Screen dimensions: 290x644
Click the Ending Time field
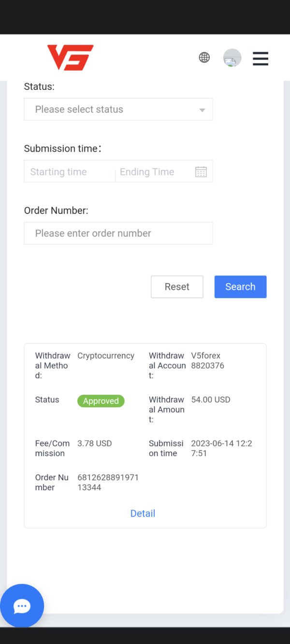pyautogui.click(x=155, y=172)
